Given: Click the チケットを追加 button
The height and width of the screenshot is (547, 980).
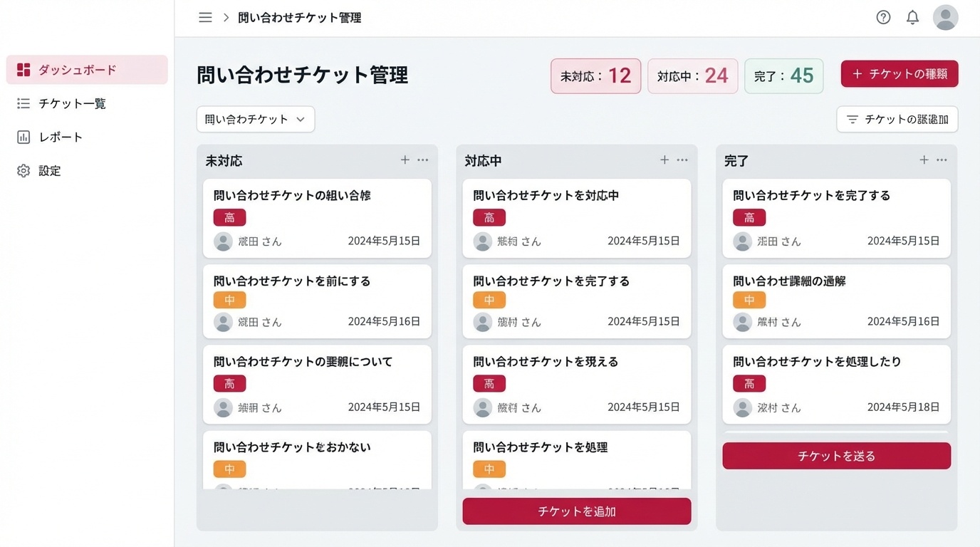Looking at the screenshot, I should [x=576, y=511].
